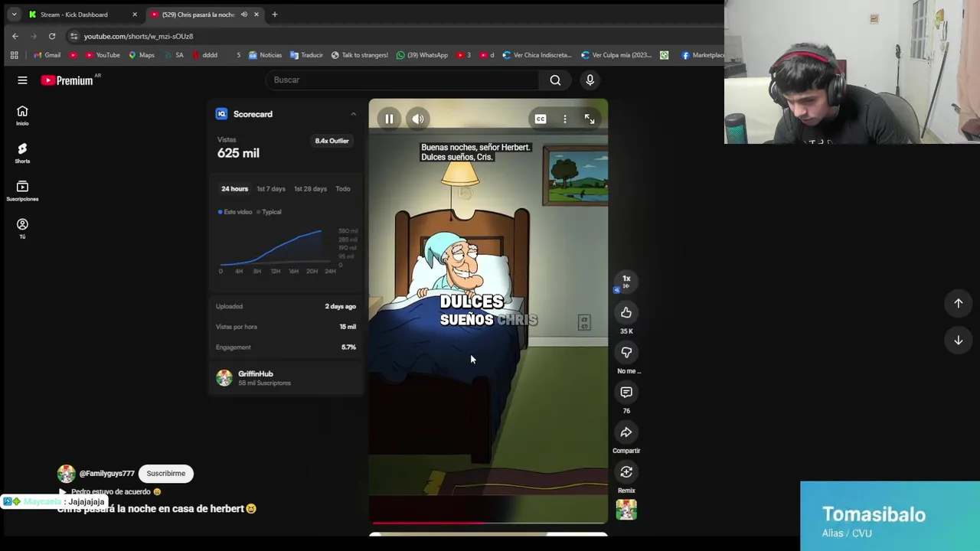980x551 pixels.
Task: Open the tab search dropdown arrow
Action: (14, 15)
